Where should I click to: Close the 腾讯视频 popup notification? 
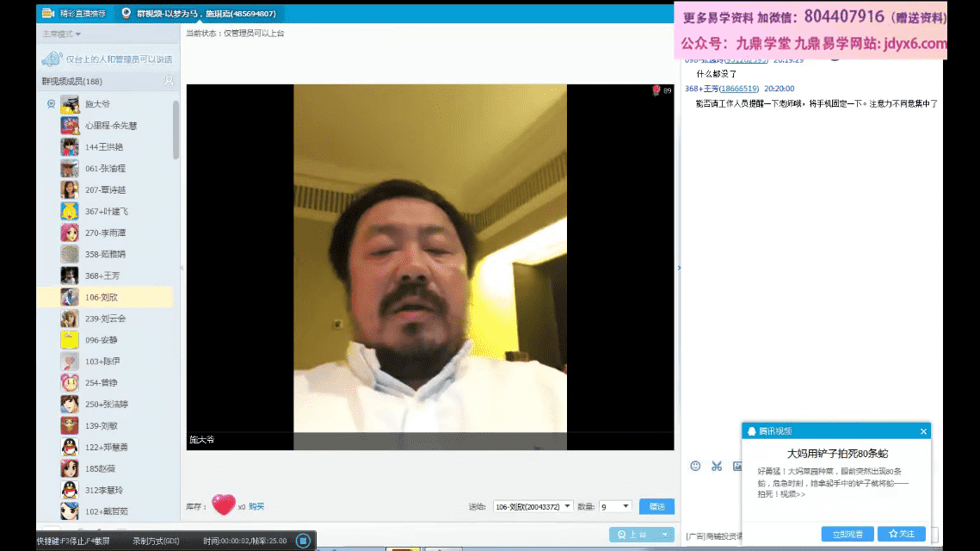(x=923, y=431)
